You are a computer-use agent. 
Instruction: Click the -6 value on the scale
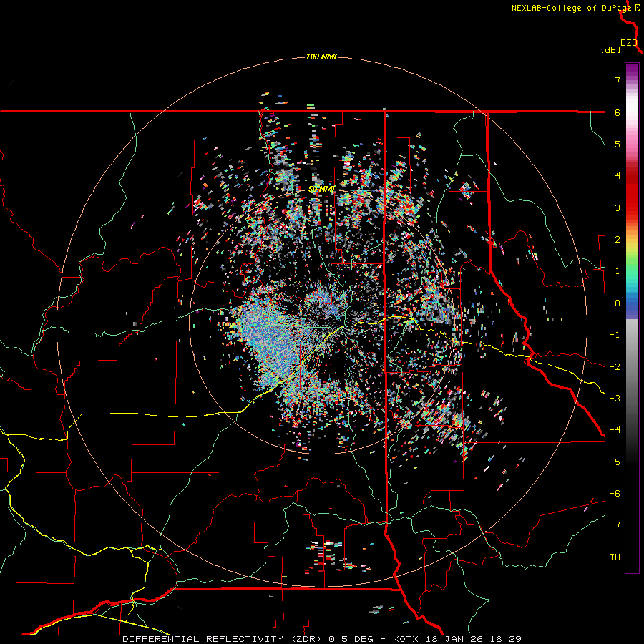615,494
